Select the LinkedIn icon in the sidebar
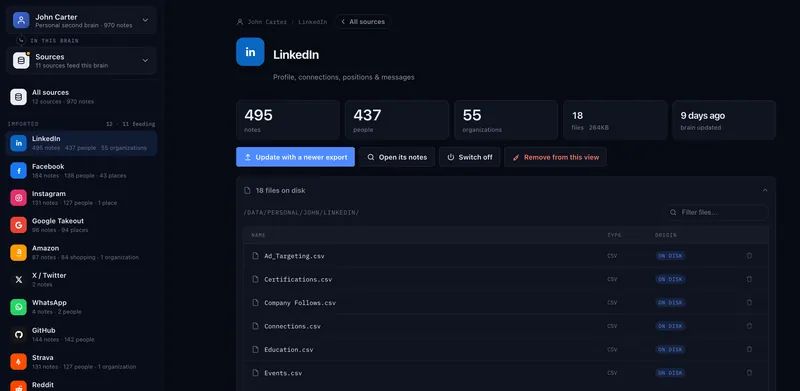Screen dimensions: 800x391 [x=18, y=143]
